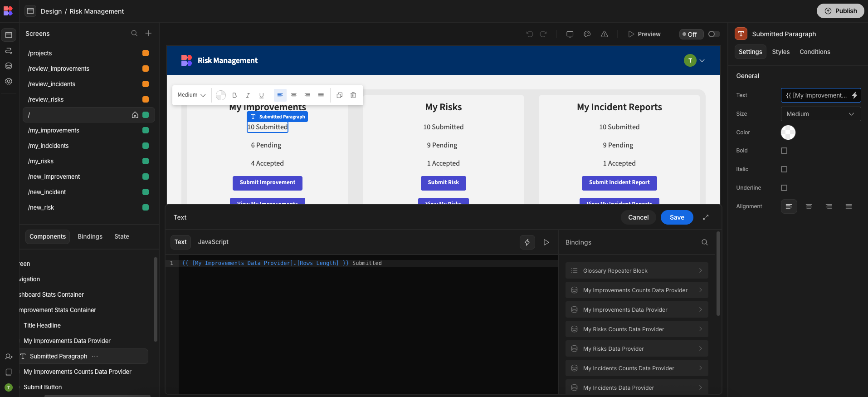Toggle the switch next to Off
The height and width of the screenshot is (397, 868).
tap(714, 34)
